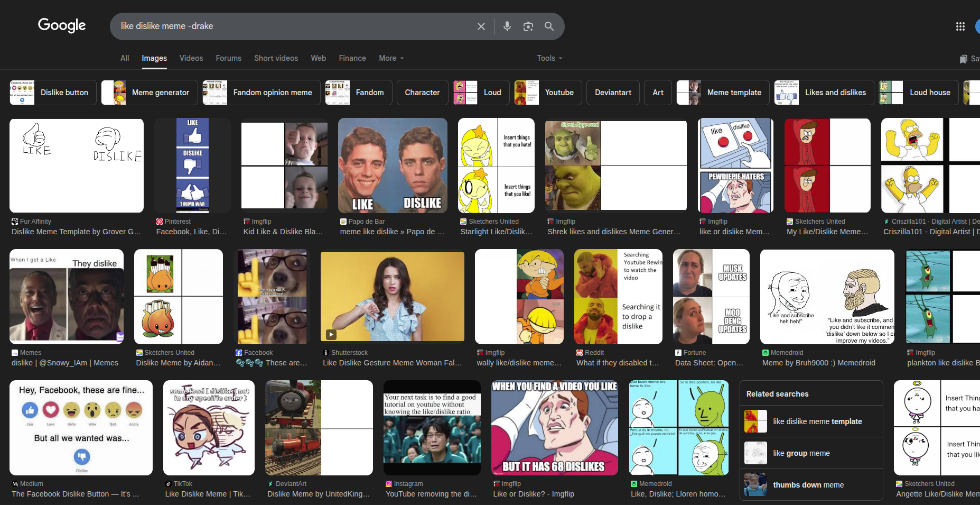Click the play icon on Shutterstock video
Screen dimensions: 980x505
point(331,334)
